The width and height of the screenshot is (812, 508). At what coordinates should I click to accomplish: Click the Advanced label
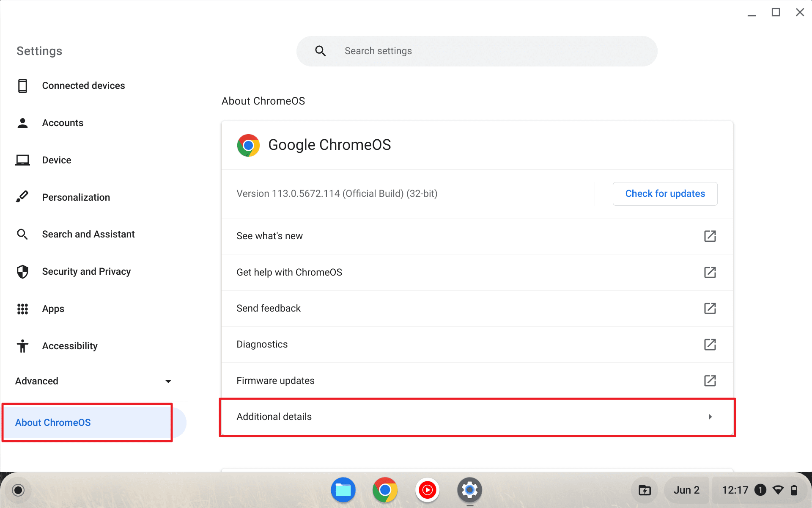[x=37, y=381]
